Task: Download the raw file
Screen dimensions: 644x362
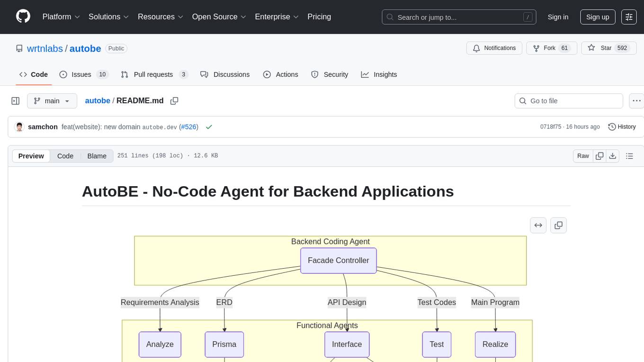Action: click(x=612, y=156)
